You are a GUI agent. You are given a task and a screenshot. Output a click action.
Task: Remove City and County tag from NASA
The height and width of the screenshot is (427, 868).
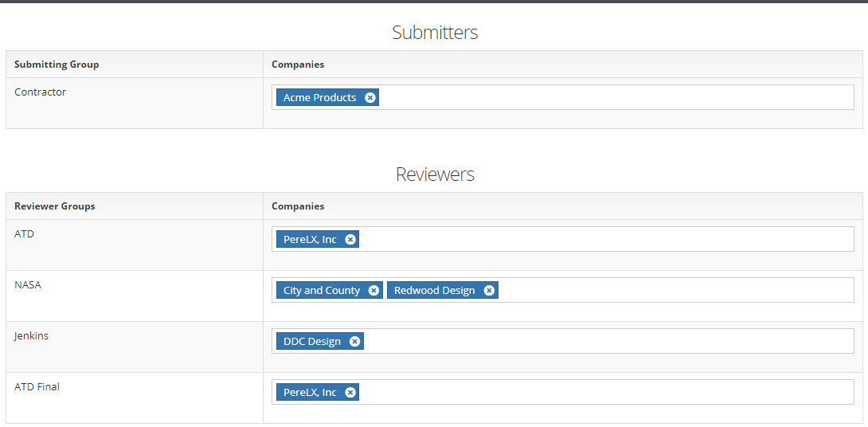pos(373,290)
